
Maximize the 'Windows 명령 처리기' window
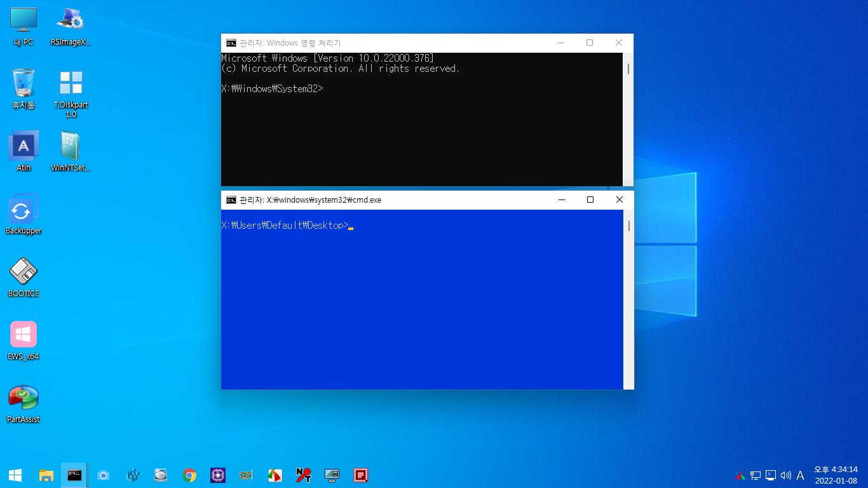click(590, 43)
